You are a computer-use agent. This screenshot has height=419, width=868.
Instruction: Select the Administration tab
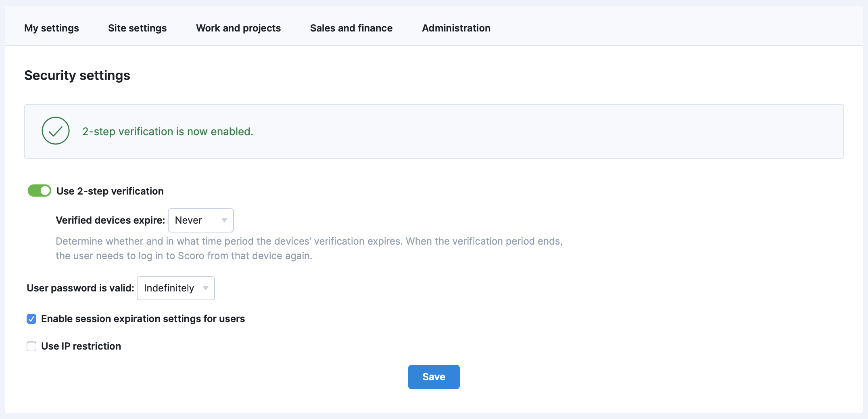click(x=456, y=28)
